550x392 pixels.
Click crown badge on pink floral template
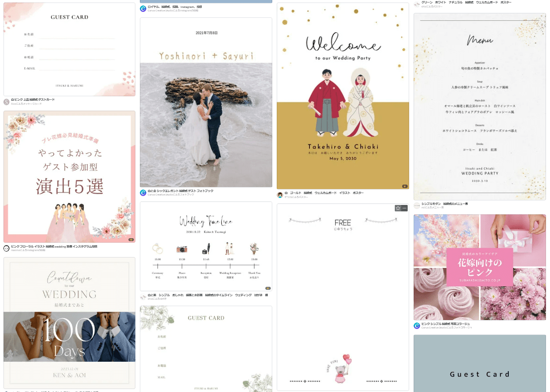click(x=131, y=239)
